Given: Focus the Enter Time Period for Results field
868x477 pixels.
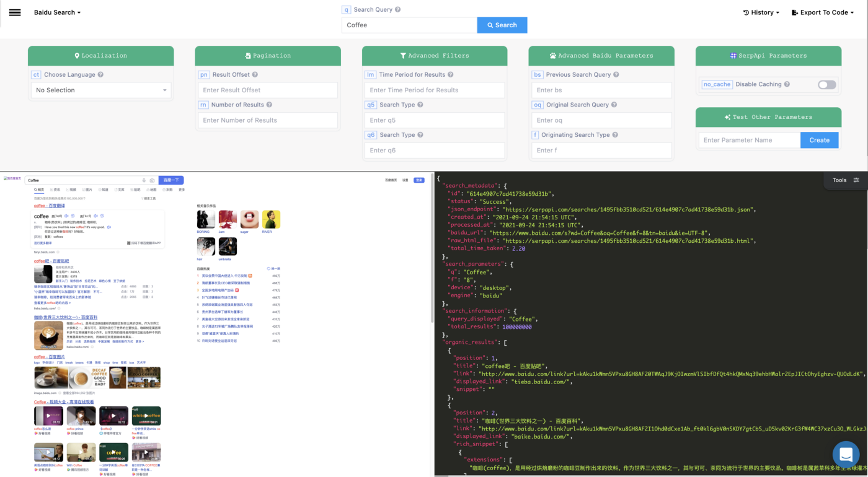Looking at the screenshot, I should [x=435, y=90].
